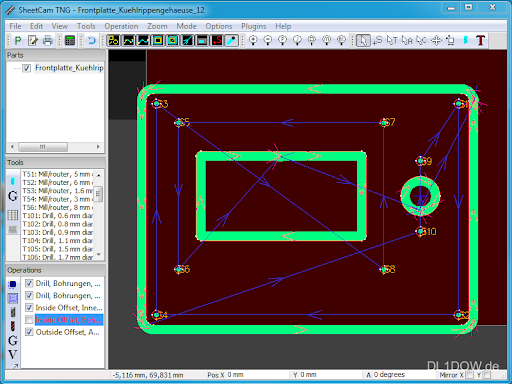This screenshot has height=384, width=512.
Task: Click Tools list scroll up arrow
Action: click(98, 175)
